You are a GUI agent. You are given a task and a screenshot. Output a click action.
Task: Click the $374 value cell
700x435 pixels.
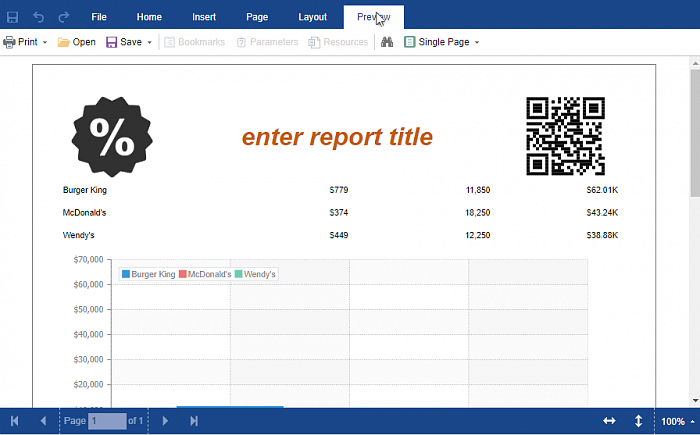[x=339, y=213]
